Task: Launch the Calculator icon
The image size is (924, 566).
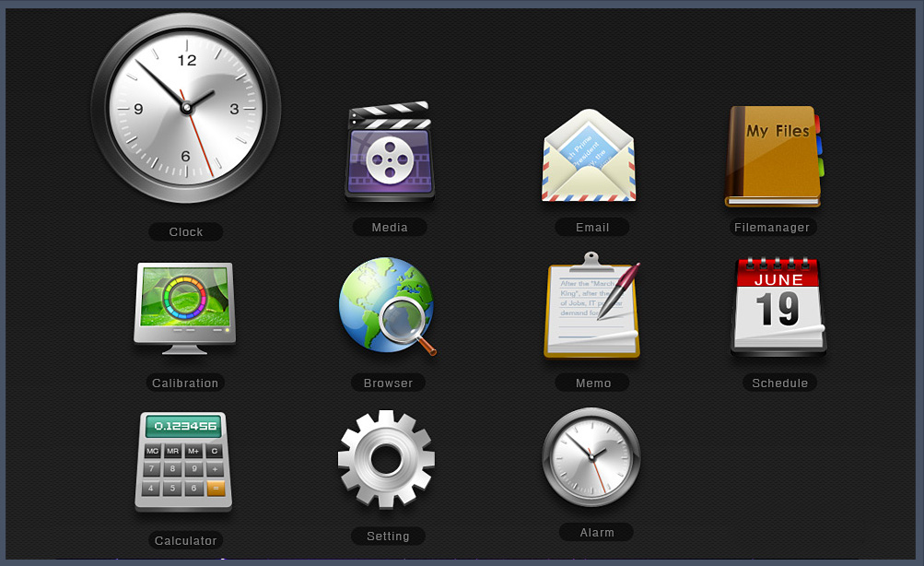Action: click(x=184, y=461)
